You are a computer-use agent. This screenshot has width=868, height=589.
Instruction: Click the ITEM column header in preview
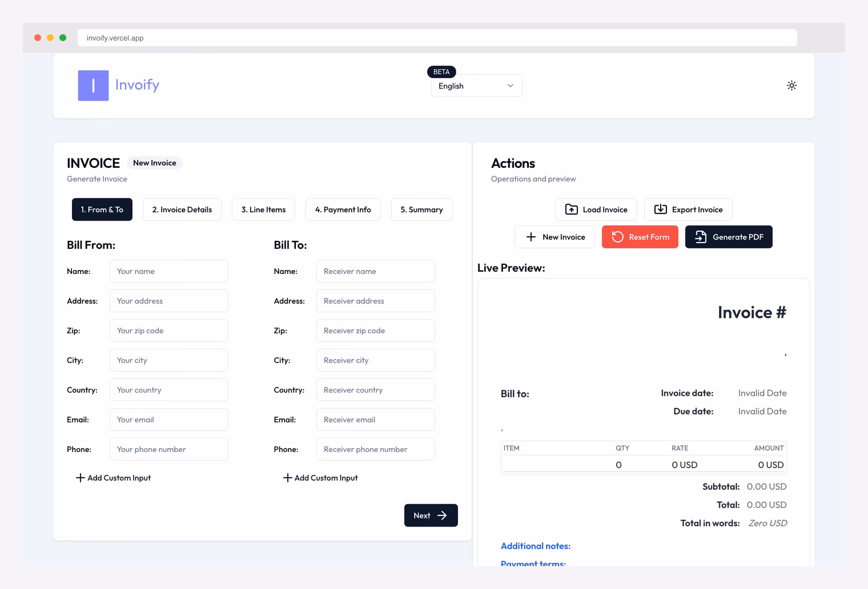(512, 448)
